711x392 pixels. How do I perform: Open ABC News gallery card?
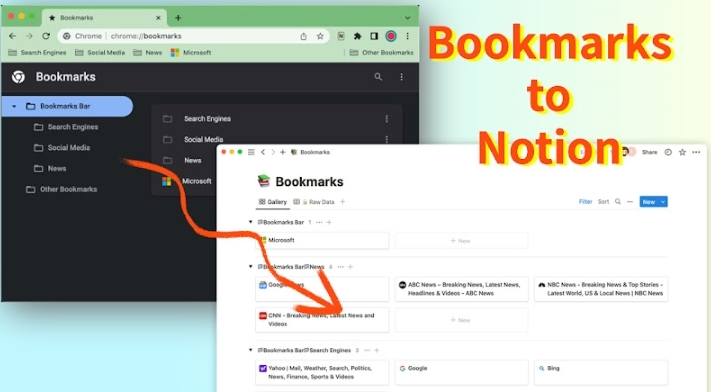[462, 289]
